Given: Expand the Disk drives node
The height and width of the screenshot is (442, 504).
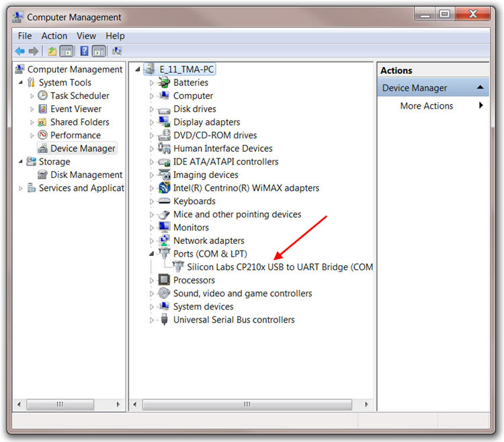Looking at the screenshot, I should point(151,109).
